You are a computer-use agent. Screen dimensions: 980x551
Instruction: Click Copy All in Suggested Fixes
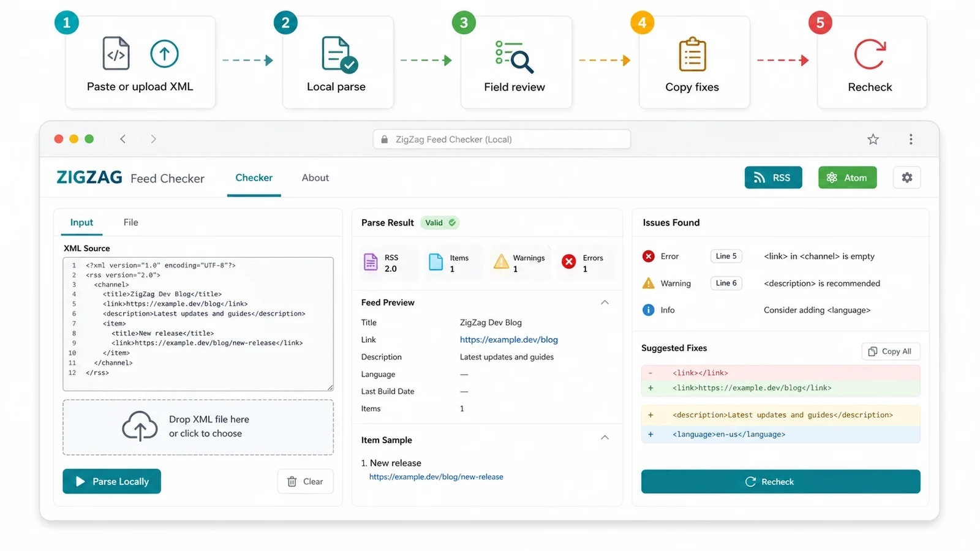coord(891,351)
